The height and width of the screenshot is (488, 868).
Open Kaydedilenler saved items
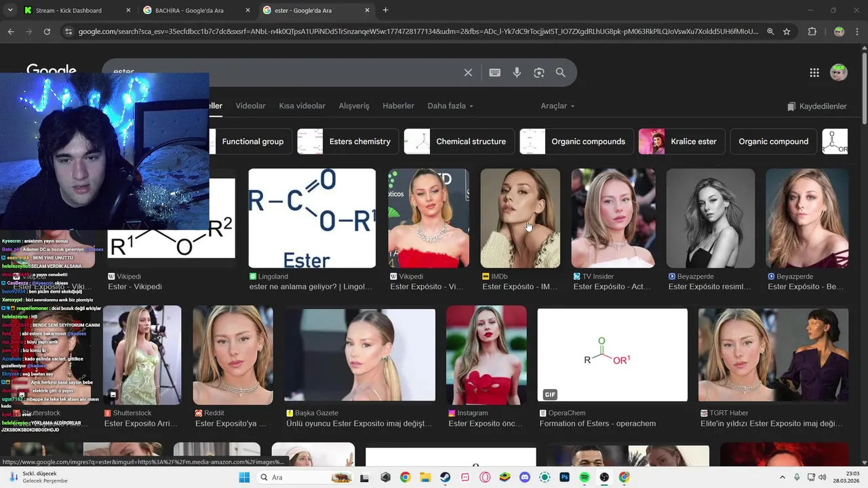click(x=816, y=106)
